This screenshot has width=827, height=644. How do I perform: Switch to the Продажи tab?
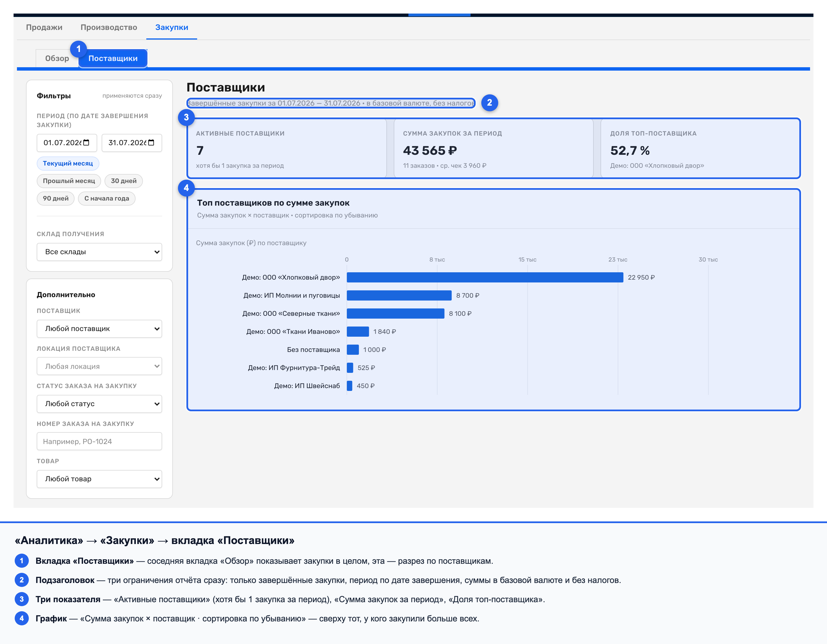tap(44, 27)
